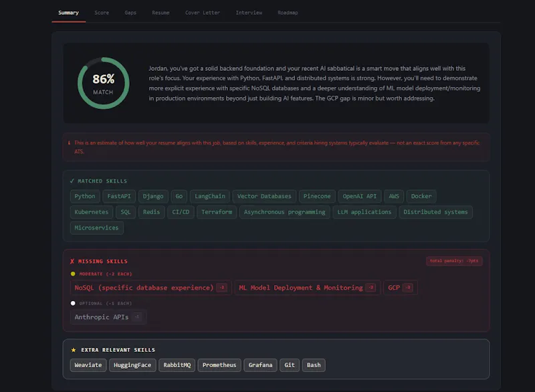The image size is (535, 392).
Task: Click the Django skill tag
Action: pyautogui.click(x=153, y=196)
